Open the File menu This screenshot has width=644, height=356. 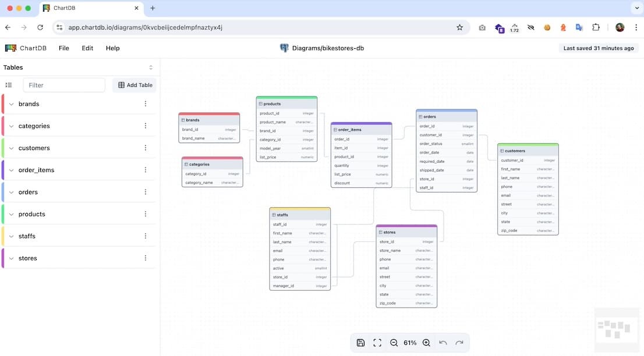click(63, 48)
